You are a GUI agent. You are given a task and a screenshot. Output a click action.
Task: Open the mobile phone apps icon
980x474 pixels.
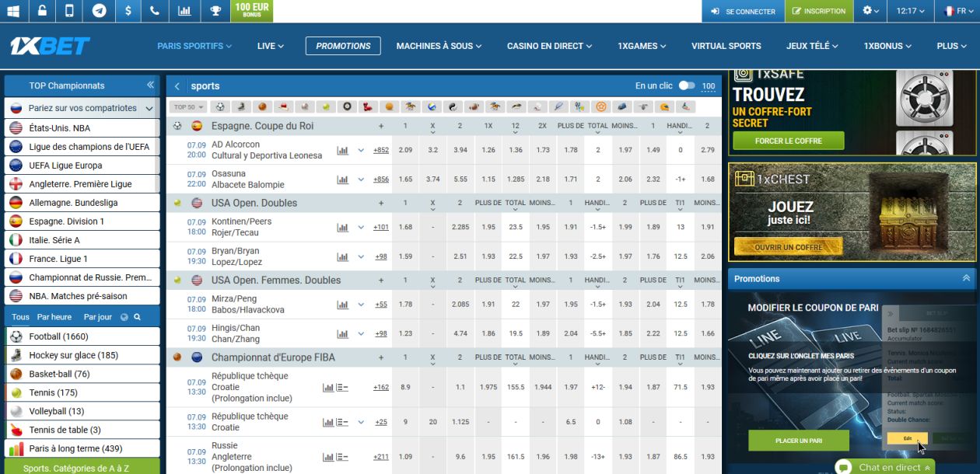[69, 11]
